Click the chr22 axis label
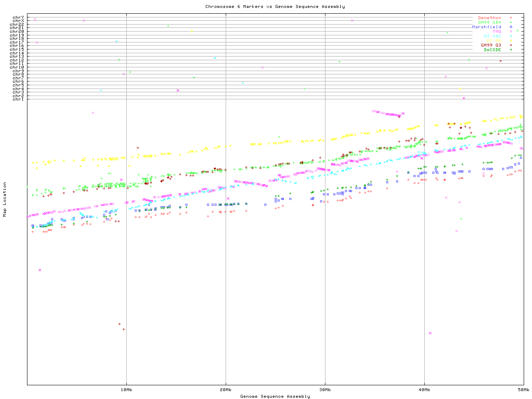Screen dimensions: 532x399 [x=17, y=25]
